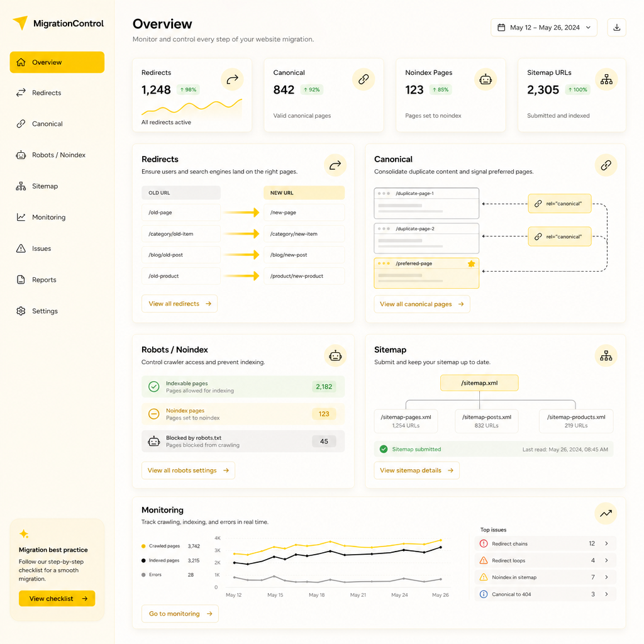Screen dimensions: 644x644
Task: Click the star icon on /preferred-page
Action: 471,264
